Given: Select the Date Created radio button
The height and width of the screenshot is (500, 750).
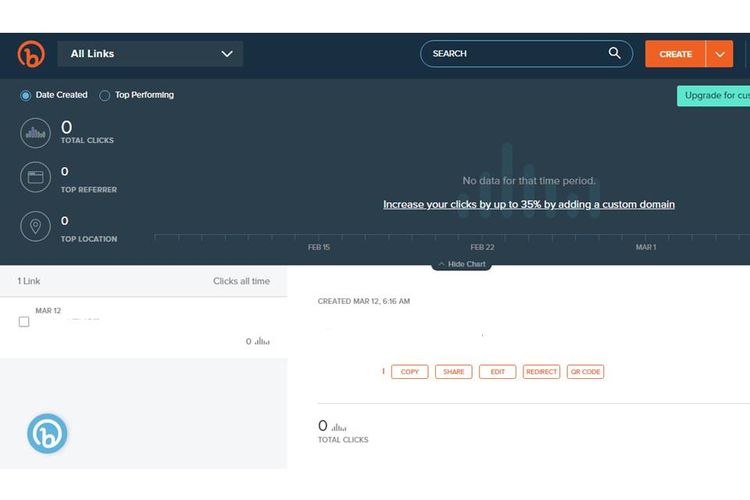Looking at the screenshot, I should pyautogui.click(x=26, y=96).
